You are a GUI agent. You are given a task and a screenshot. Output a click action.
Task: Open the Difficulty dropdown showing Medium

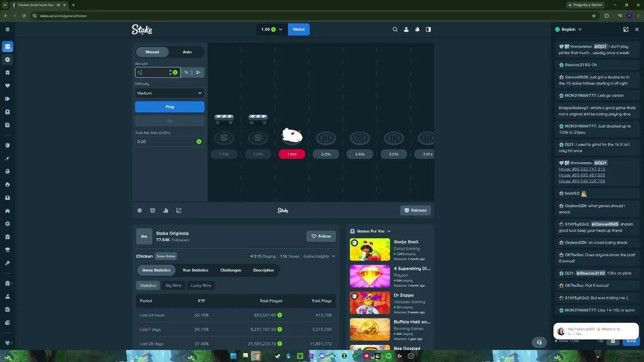tap(170, 93)
